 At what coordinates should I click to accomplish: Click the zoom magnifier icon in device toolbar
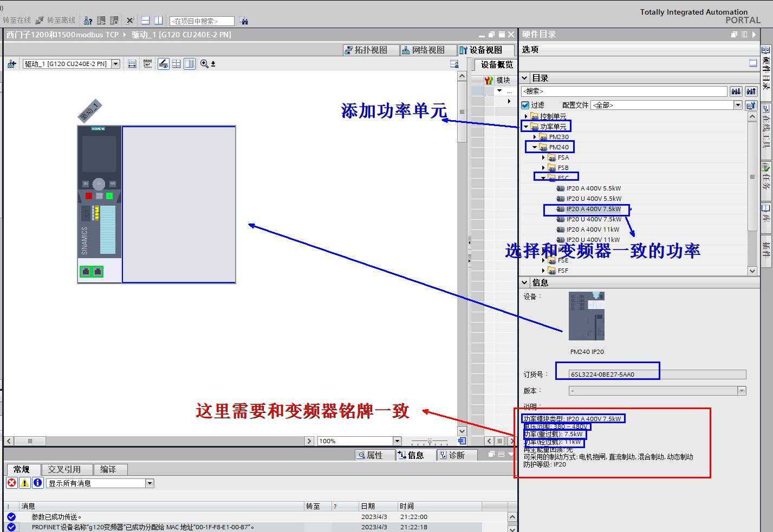click(x=204, y=64)
